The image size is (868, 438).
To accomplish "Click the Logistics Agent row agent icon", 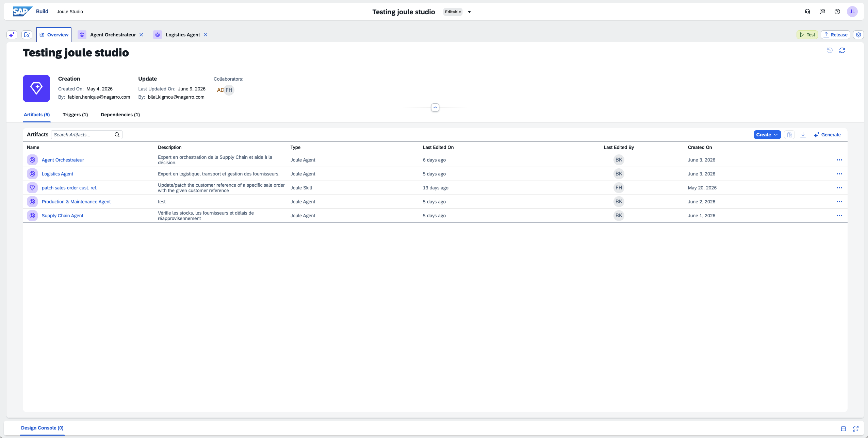I will pyautogui.click(x=32, y=174).
